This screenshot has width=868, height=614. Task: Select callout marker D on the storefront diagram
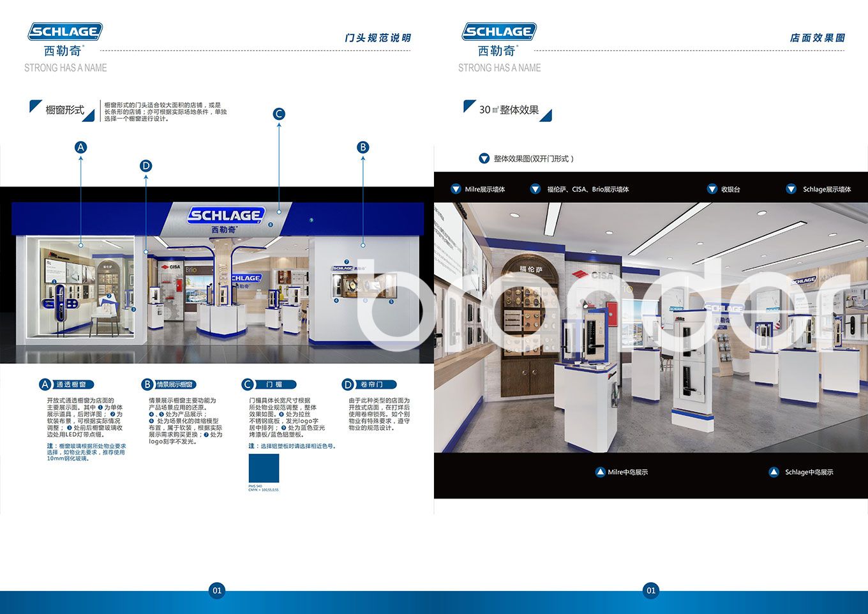(146, 166)
